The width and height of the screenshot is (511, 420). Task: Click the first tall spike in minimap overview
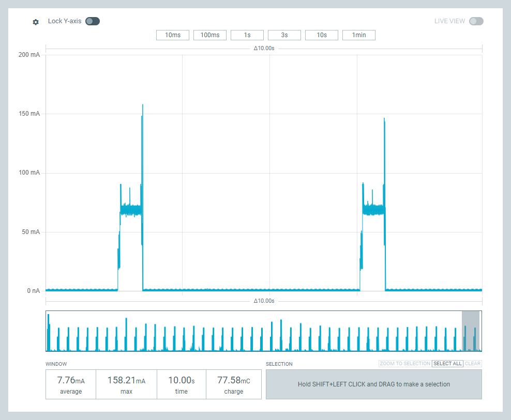coord(48,331)
